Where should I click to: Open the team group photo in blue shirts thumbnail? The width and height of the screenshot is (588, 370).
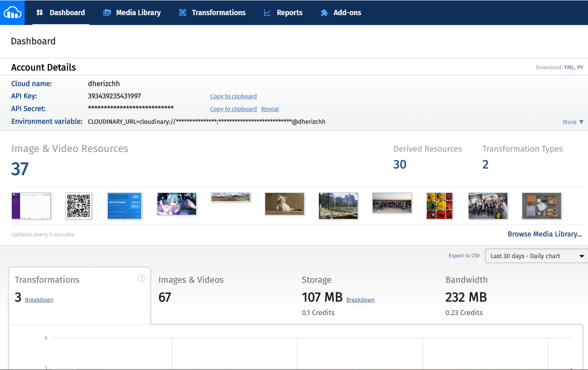488,206
